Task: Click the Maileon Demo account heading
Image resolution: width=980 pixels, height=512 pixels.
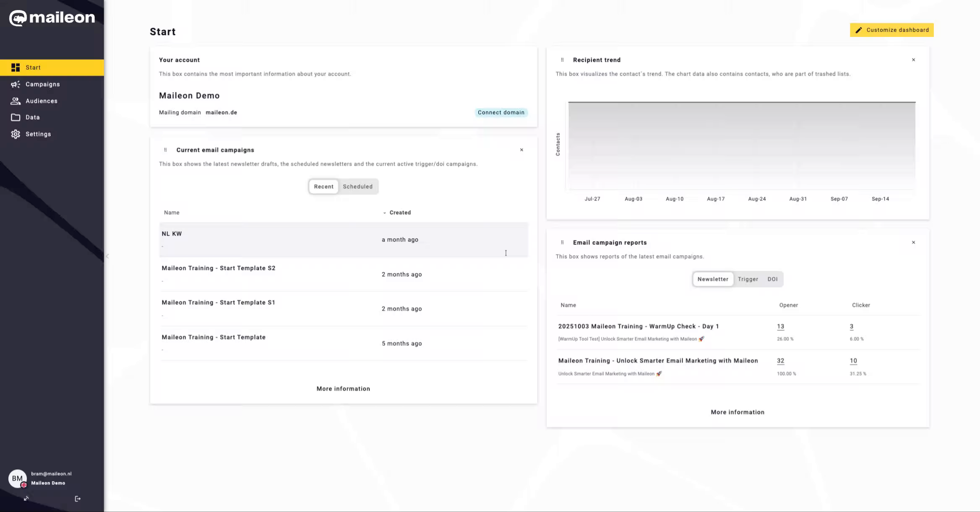Action: pyautogui.click(x=189, y=96)
